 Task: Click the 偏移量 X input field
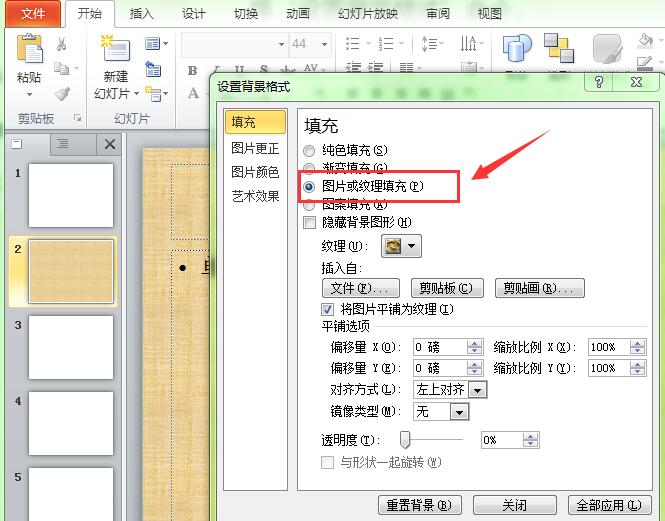pyautogui.click(x=440, y=347)
